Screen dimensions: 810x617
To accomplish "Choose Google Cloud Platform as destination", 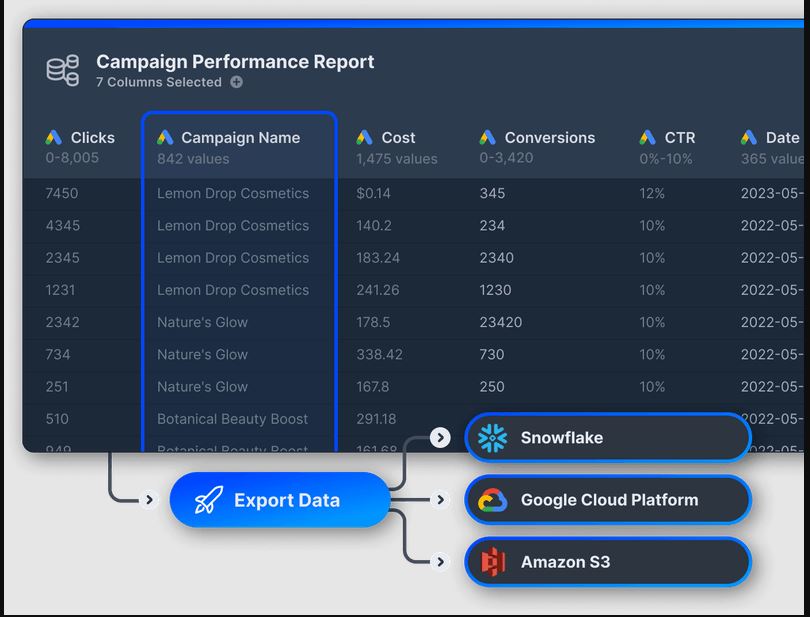I will pos(608,500).
